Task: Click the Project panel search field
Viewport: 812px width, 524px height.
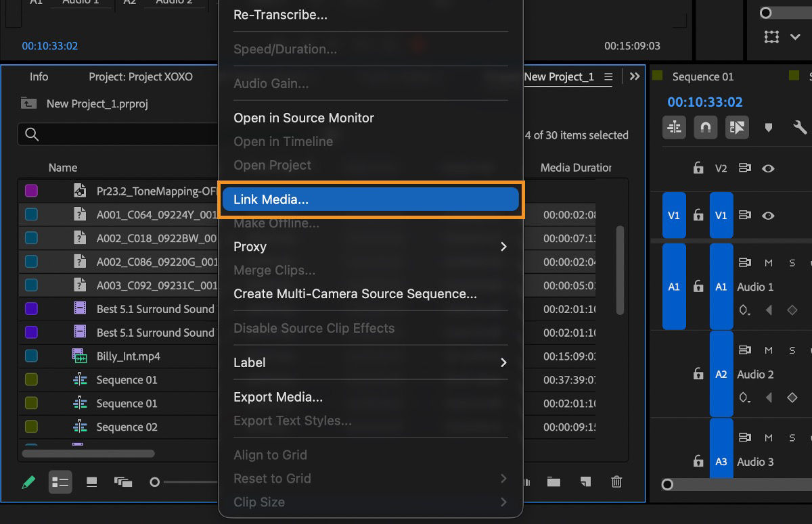Action: click(115, 135)
